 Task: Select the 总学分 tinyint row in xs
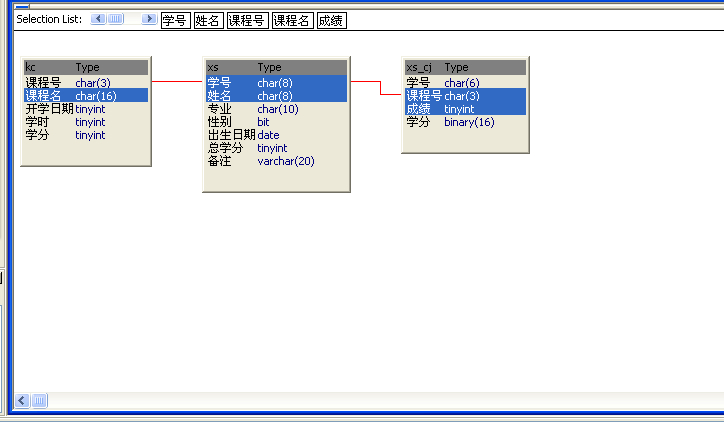point(276,148)
